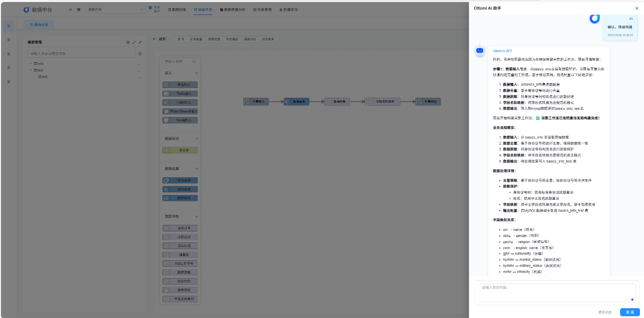Open the 任务管理 menu item
The height and width of the screenshot is (318, 644).
(x=262, y=10)
